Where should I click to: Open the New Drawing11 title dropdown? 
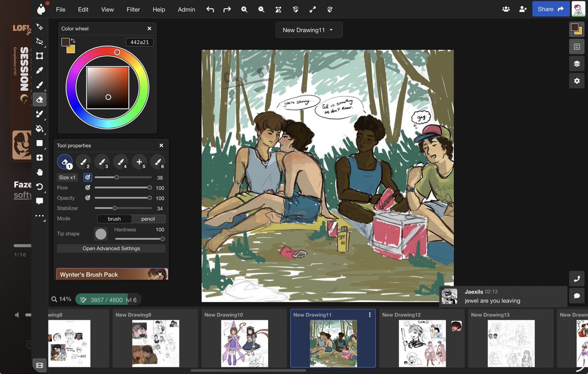point(309,30)
